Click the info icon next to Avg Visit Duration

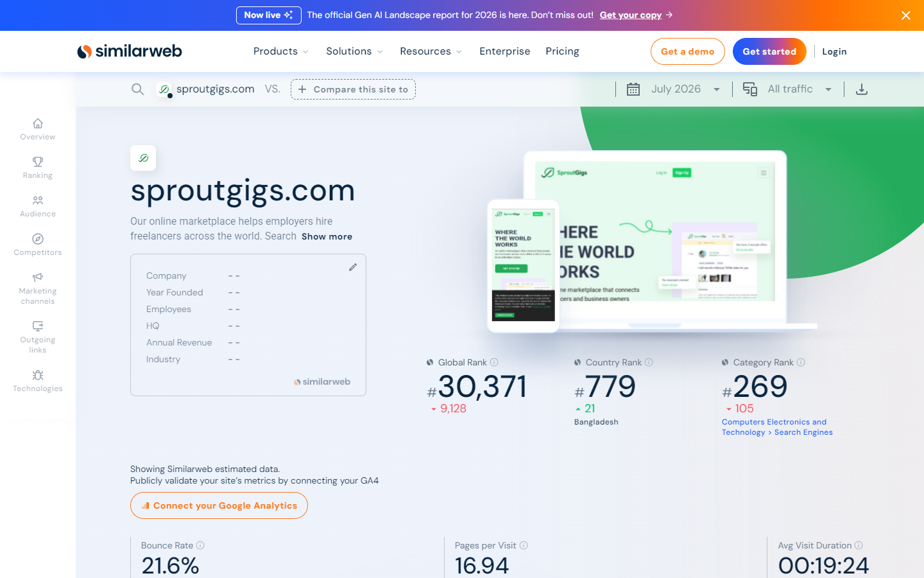pyautogui.click(x=859, y=545)
